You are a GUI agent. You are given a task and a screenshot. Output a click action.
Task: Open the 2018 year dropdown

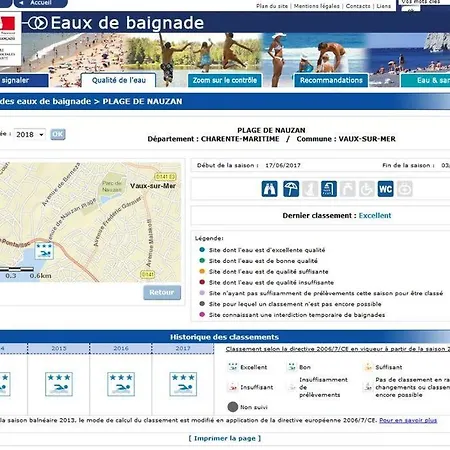[x=30, y=134]
